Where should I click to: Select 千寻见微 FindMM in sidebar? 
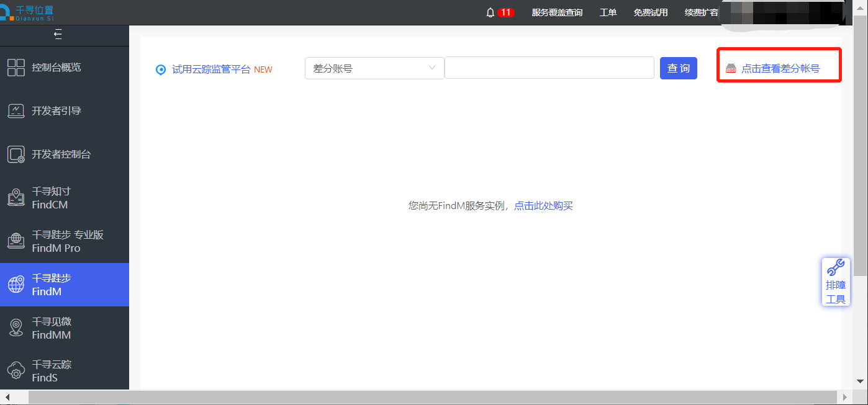65,328
